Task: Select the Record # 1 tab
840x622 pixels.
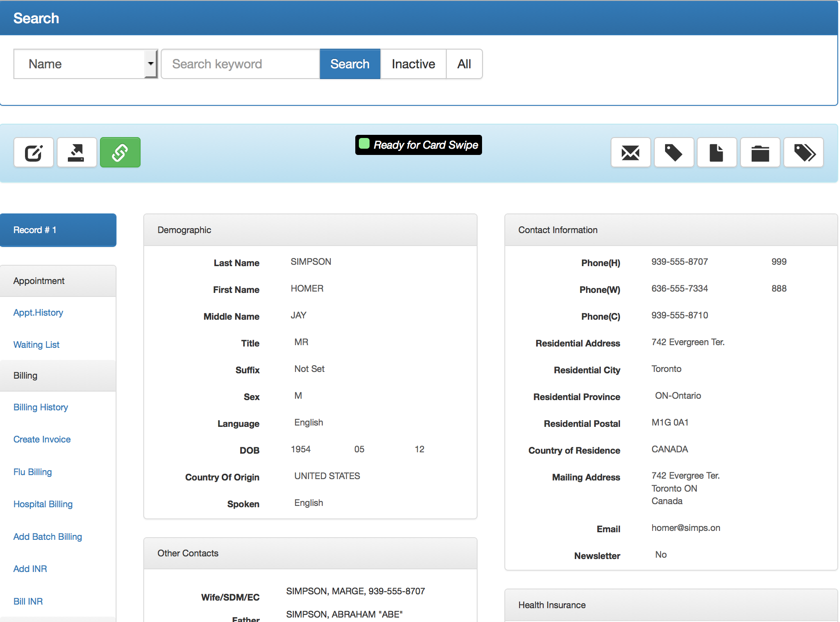Action: pos(58,230)
